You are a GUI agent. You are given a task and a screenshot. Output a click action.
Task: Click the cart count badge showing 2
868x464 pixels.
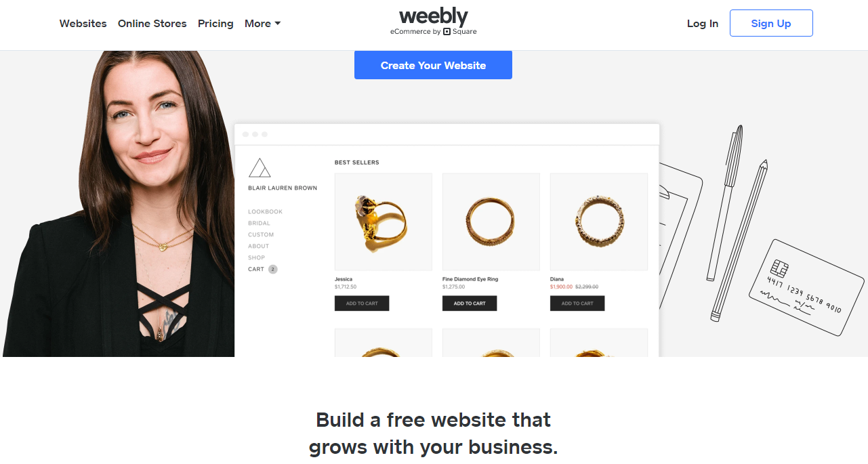coord(273,270)
